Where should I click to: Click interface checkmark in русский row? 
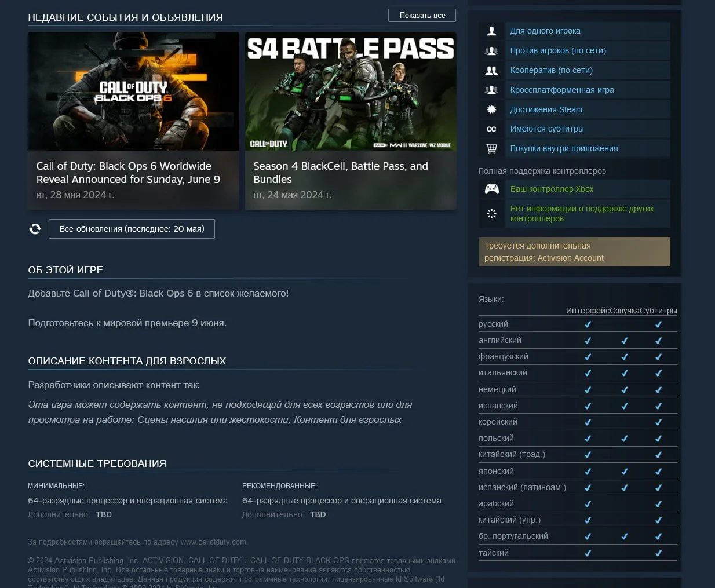pyautogui.click(x=588, y=324)
